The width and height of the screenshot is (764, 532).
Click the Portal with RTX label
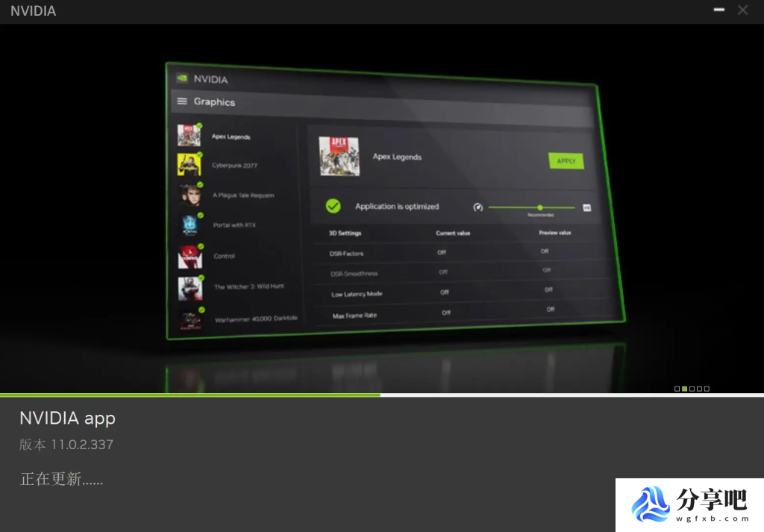coord(234,225)
